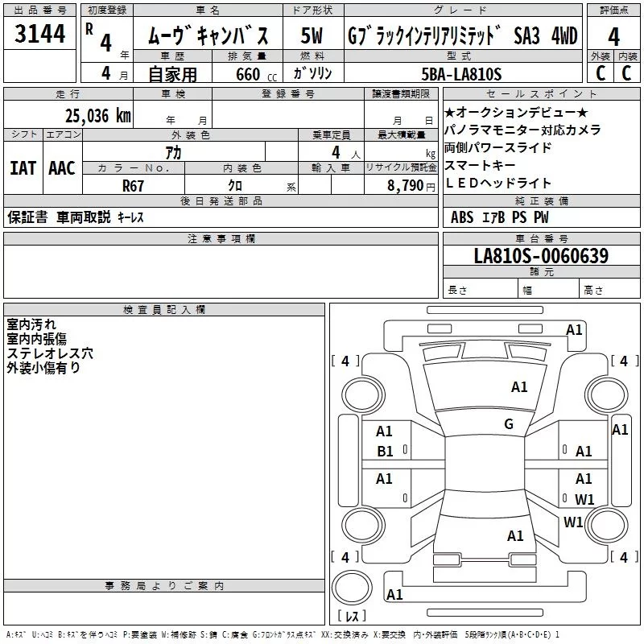
Task: Select the 注意事項欄 header
Action: tap(221, 238)
